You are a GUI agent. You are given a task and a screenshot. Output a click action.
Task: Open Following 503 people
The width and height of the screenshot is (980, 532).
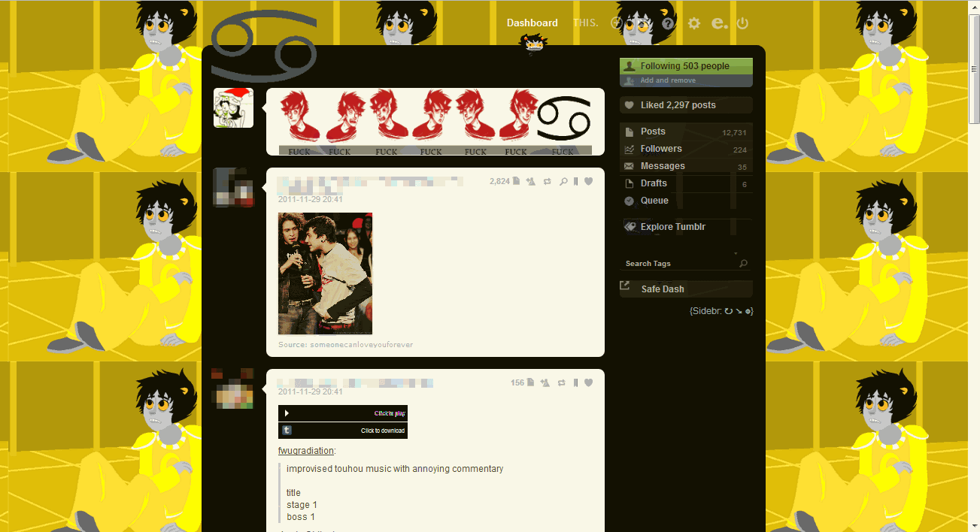[686, 66]
